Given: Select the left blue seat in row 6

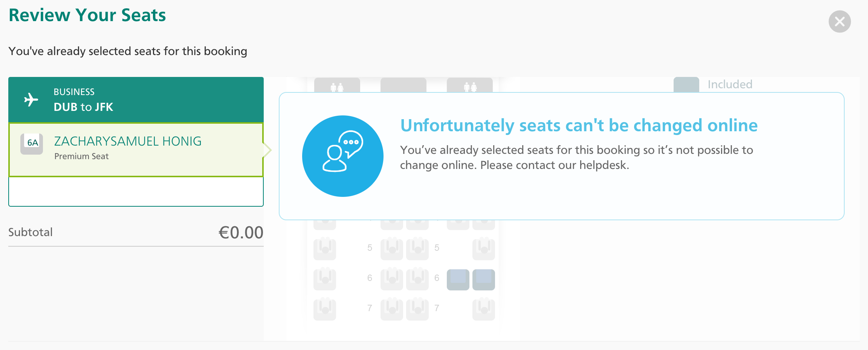Looking at the screenshot, I should [x=458, y=279].
